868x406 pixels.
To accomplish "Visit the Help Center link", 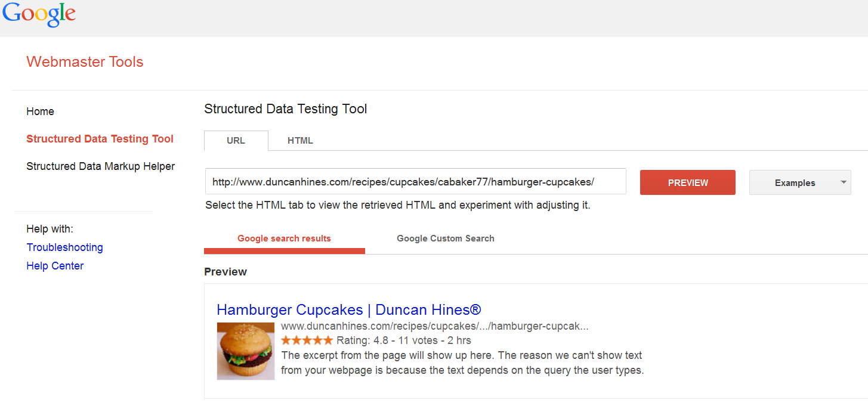I will (55, 266).
